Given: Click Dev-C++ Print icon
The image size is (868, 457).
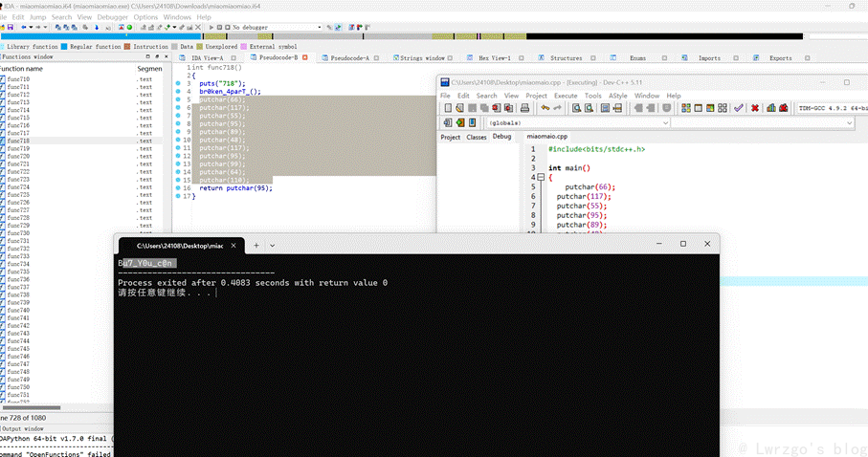Looking at the screenshot, I should pyautogui.click(x=524, y=108).
